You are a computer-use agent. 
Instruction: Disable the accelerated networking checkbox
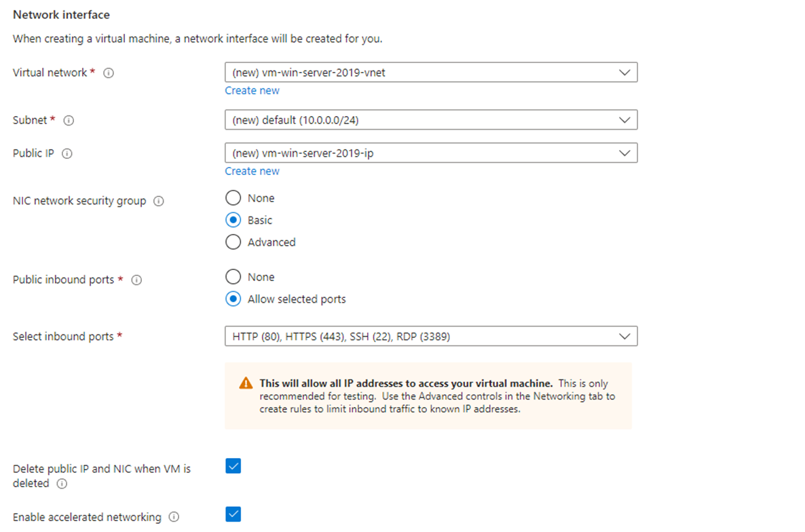(x=233, y=514)
